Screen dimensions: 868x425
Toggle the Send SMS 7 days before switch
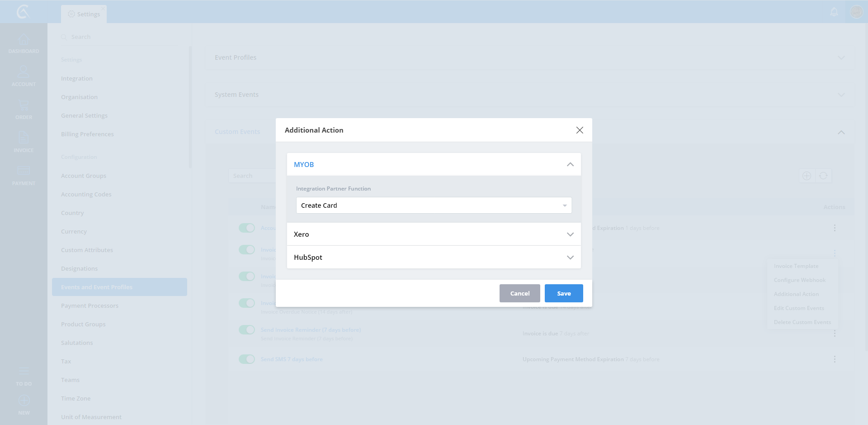(247, 359)
